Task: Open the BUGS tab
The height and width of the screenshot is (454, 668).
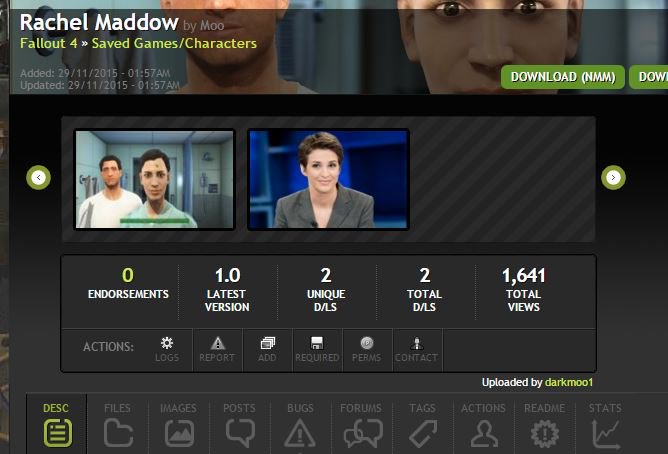Action: [300, 425]
